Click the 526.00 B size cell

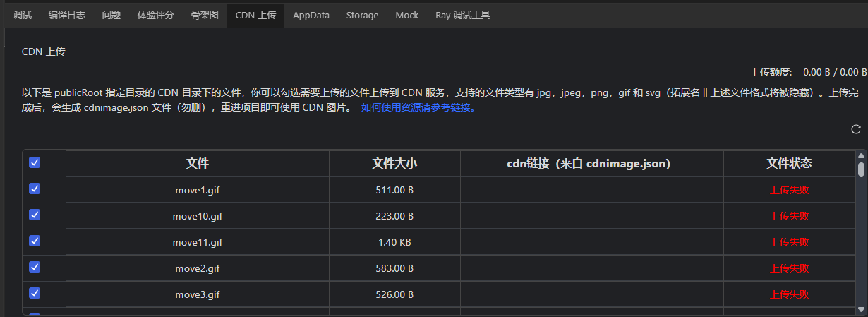point(394,294)
